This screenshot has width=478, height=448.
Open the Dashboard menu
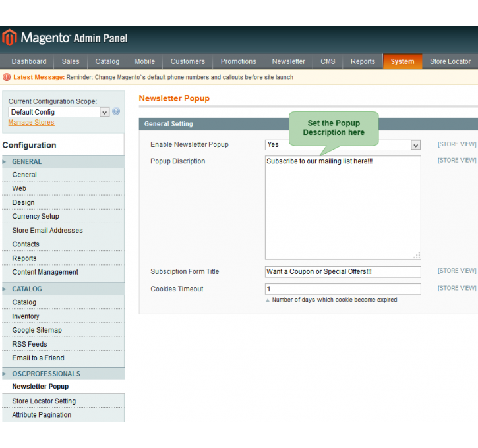[x=29, y=61]
